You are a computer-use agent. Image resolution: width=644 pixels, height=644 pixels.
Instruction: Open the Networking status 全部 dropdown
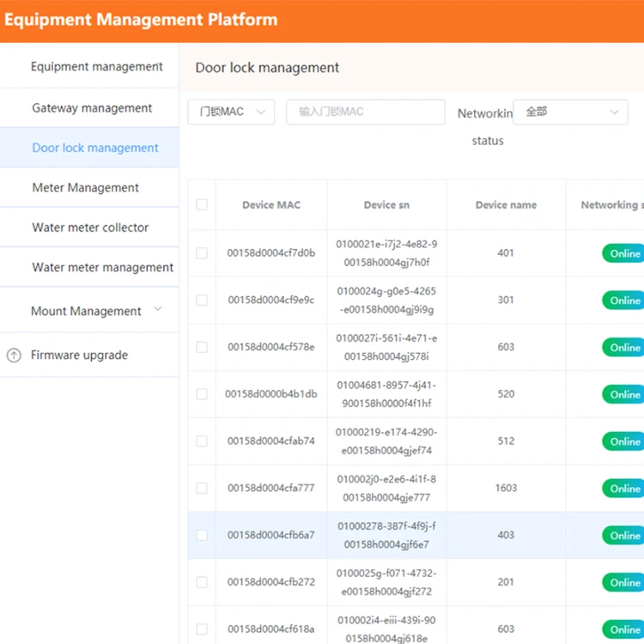570,112
